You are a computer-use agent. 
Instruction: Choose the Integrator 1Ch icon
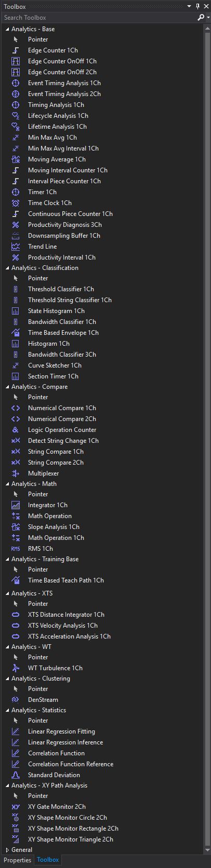pyautogui.click(x=16, y=505)
